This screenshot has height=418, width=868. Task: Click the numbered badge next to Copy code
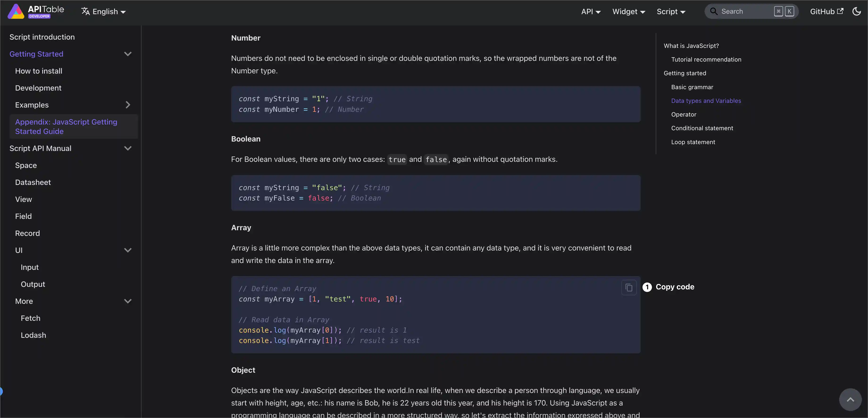coord(647,287)
